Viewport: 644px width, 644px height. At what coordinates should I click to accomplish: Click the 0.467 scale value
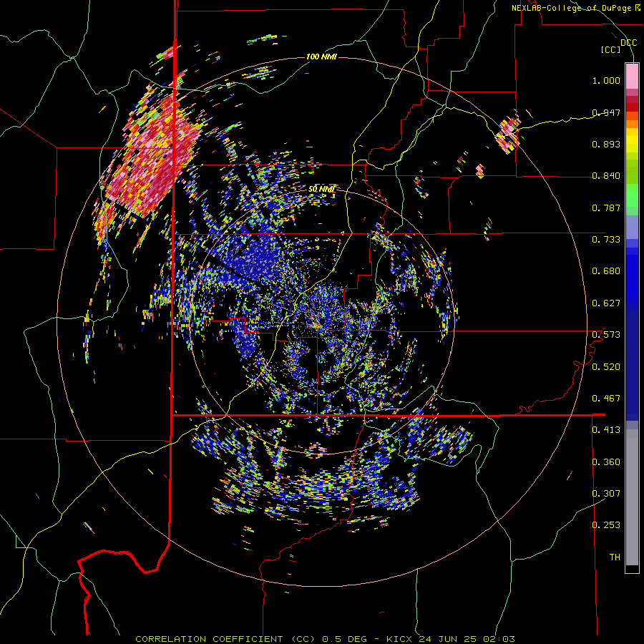(606, 399)
